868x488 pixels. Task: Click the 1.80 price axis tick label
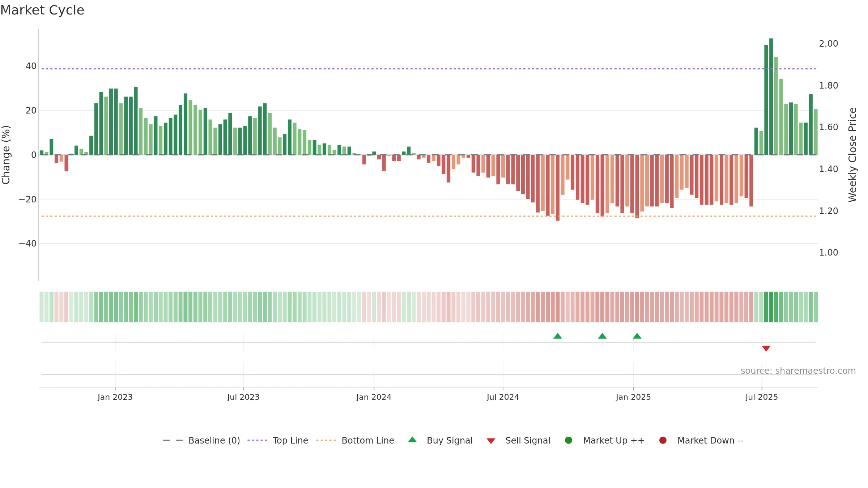829,86
